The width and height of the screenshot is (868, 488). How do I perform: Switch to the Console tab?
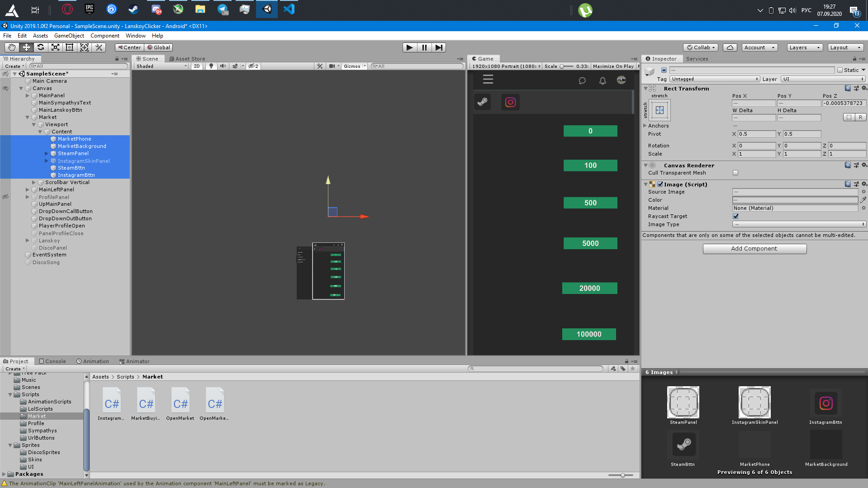pos(52,361)
